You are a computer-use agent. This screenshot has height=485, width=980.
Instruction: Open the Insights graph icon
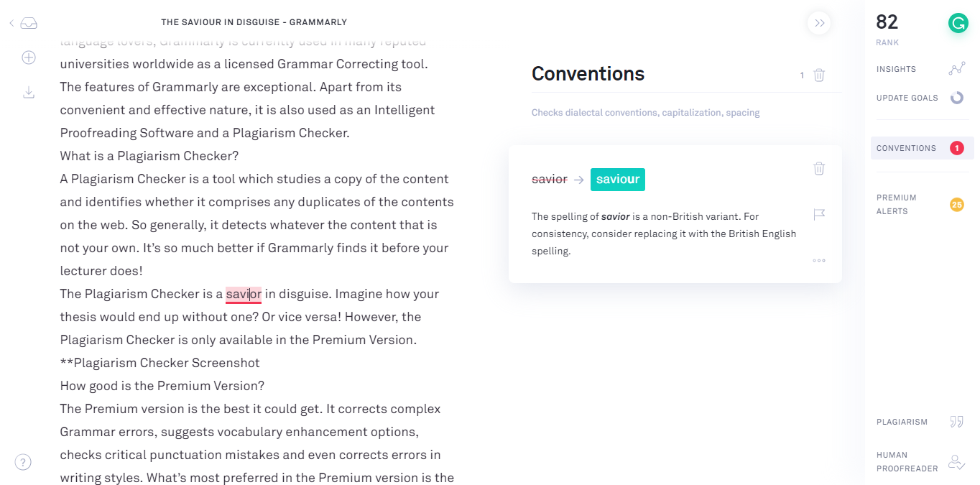click(957, 69)
